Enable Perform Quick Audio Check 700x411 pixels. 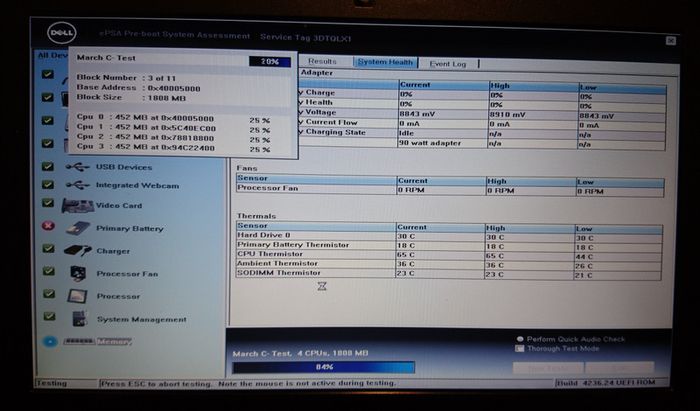point(520,339)
